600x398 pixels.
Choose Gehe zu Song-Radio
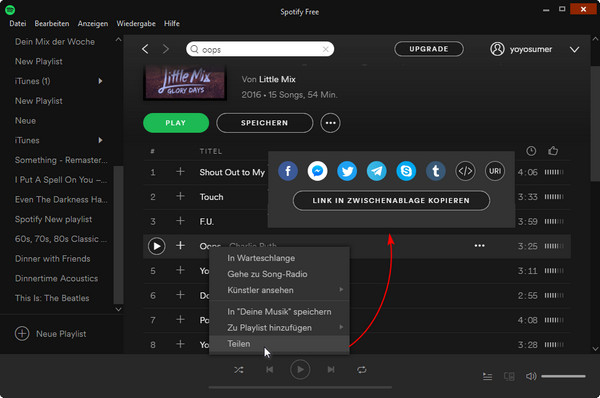tap(279, 274)
